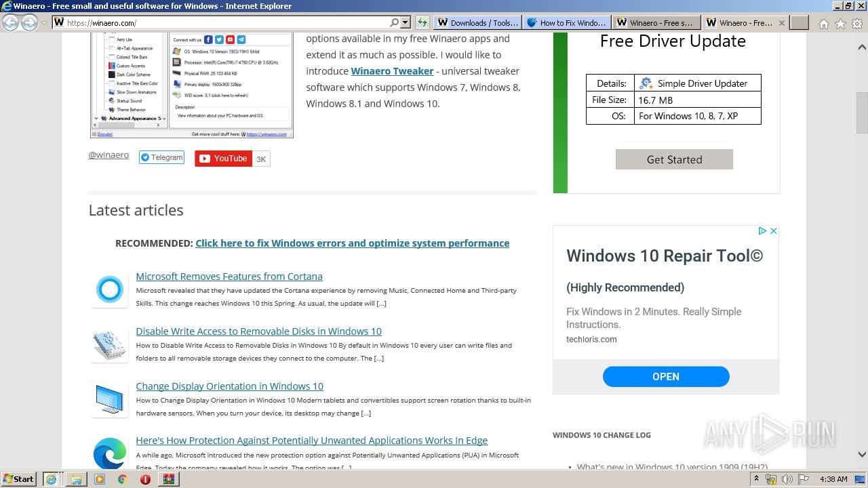Open the Tools gear menu
Viewport: 868px width, 488px height.
point(857,24)
